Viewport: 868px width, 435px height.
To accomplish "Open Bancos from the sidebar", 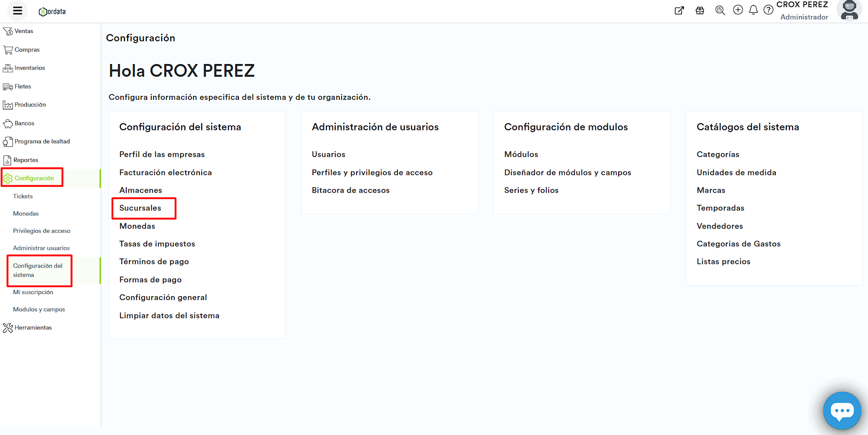I will tap(24, 124).
